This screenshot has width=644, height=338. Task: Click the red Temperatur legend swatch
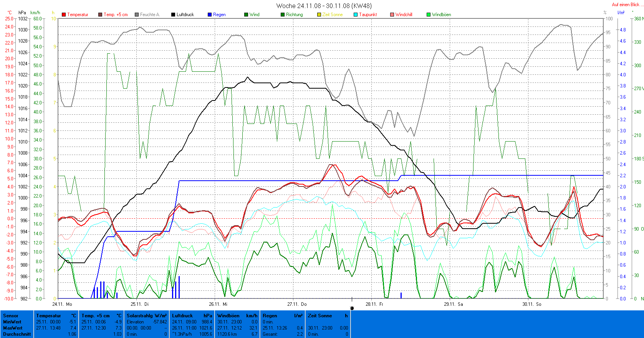[64, 15]
